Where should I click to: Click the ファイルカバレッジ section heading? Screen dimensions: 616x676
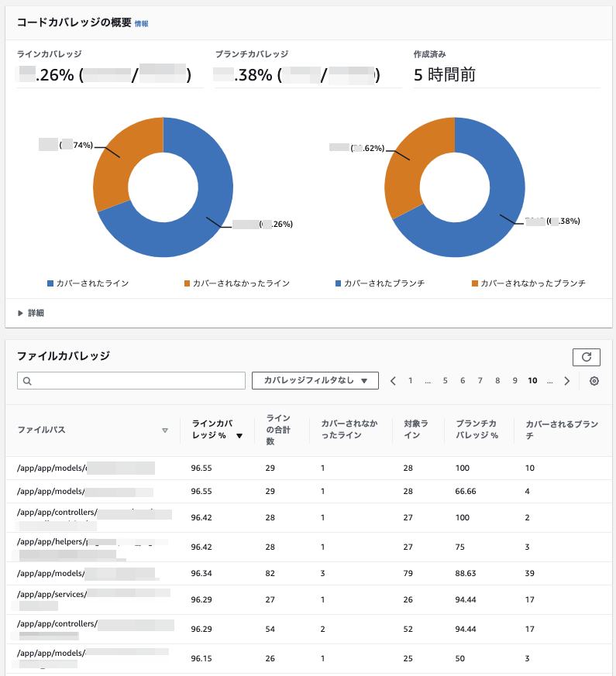64,355
